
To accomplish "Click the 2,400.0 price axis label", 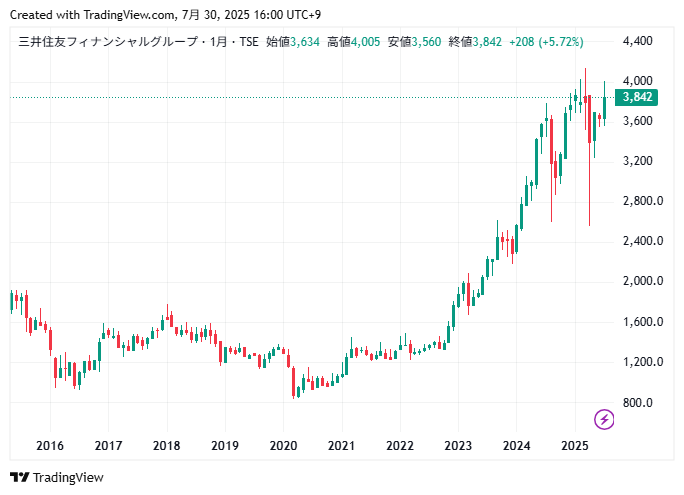I will click(643, 241).
